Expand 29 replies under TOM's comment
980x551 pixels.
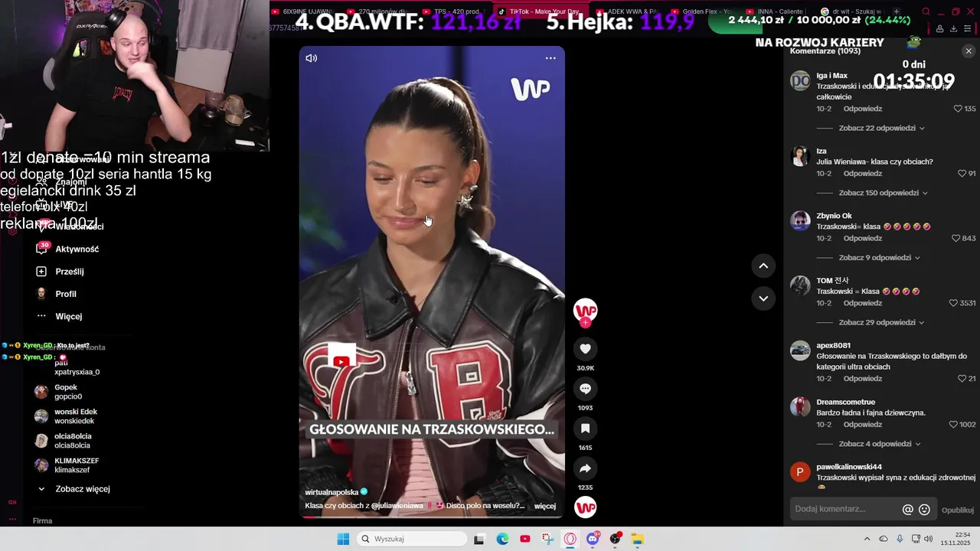tap(881, 322)
